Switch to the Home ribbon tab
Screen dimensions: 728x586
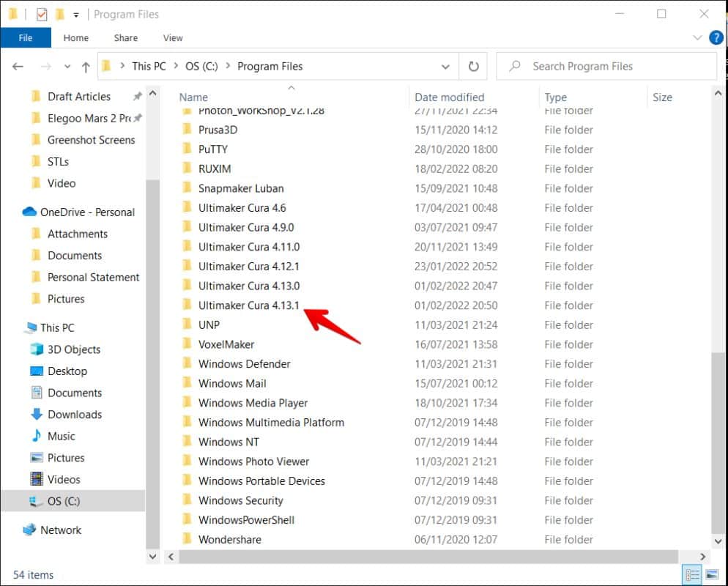click(x=76, y=37)
